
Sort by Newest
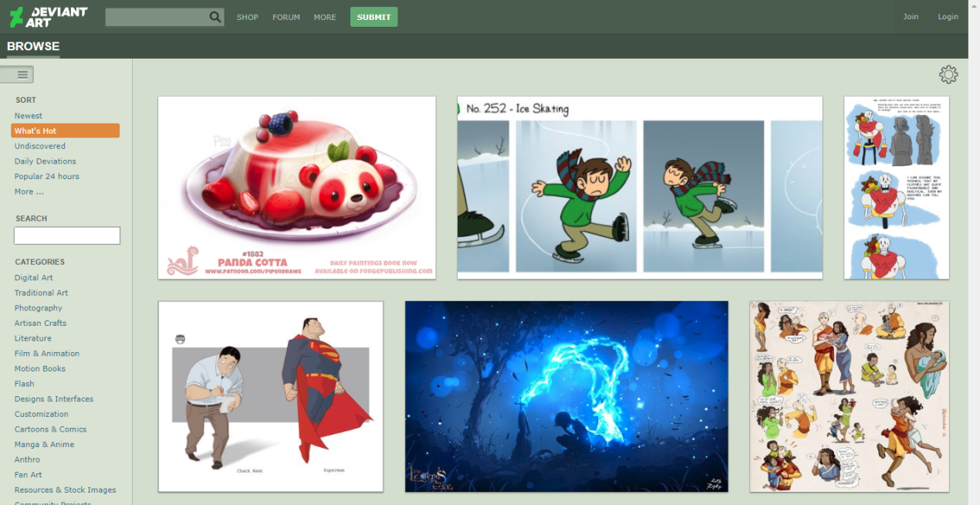coord(29,116)
